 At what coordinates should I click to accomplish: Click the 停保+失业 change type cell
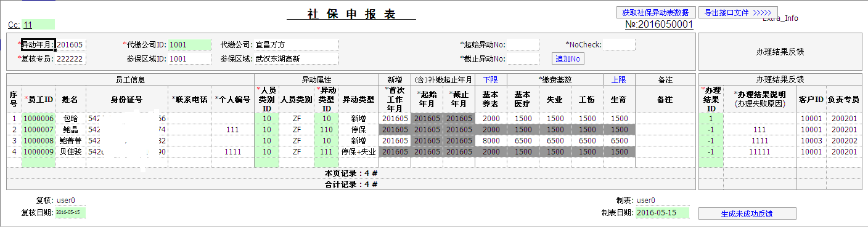click(x=358, y=151)
